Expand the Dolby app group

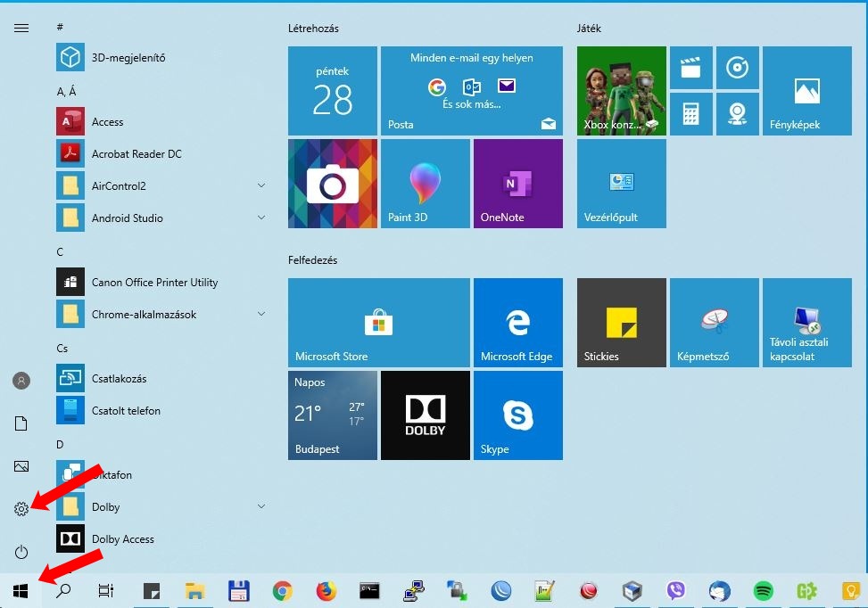point(261,506)
